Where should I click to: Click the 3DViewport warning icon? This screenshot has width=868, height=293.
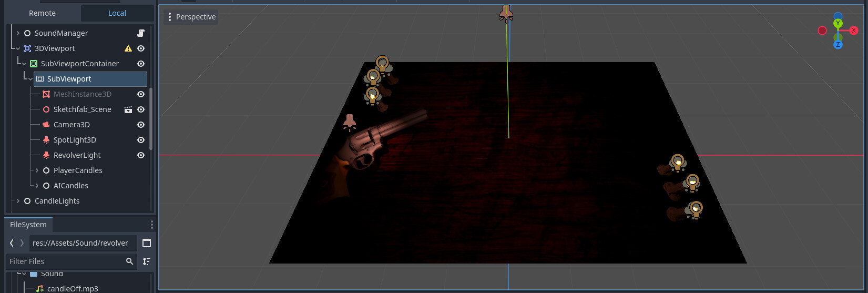click(128, 48)
